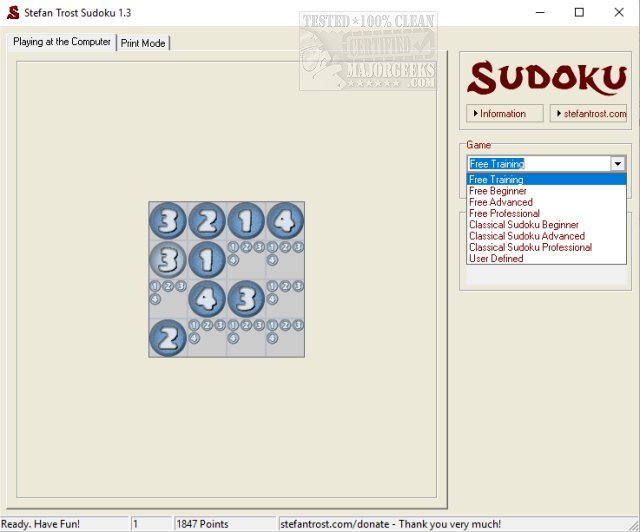Collapse the Game dropdown using its arrow
This screenshot has height=532, width=640.
click(618, 164)
